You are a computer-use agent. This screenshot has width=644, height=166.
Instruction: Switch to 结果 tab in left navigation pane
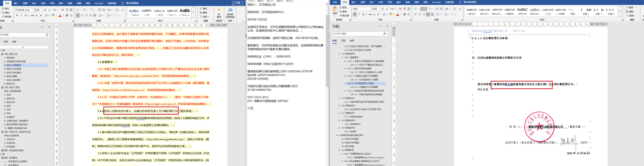(14, 42)
